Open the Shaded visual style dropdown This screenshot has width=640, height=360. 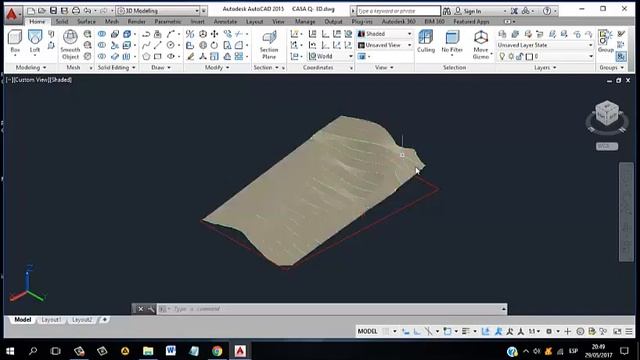[x=385, y=34]
